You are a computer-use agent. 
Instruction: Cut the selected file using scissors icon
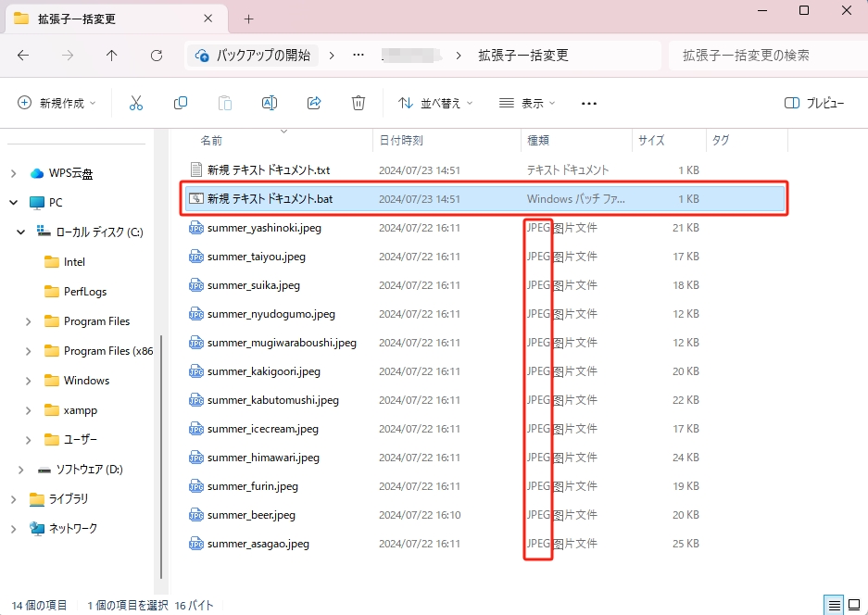click(x=136, y=103)
